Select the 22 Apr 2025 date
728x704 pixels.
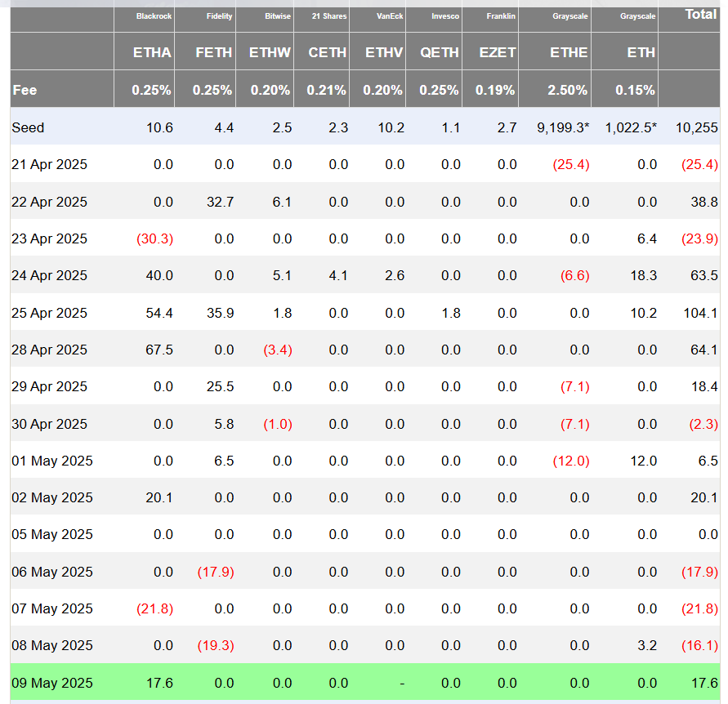[x=49, y=202]
